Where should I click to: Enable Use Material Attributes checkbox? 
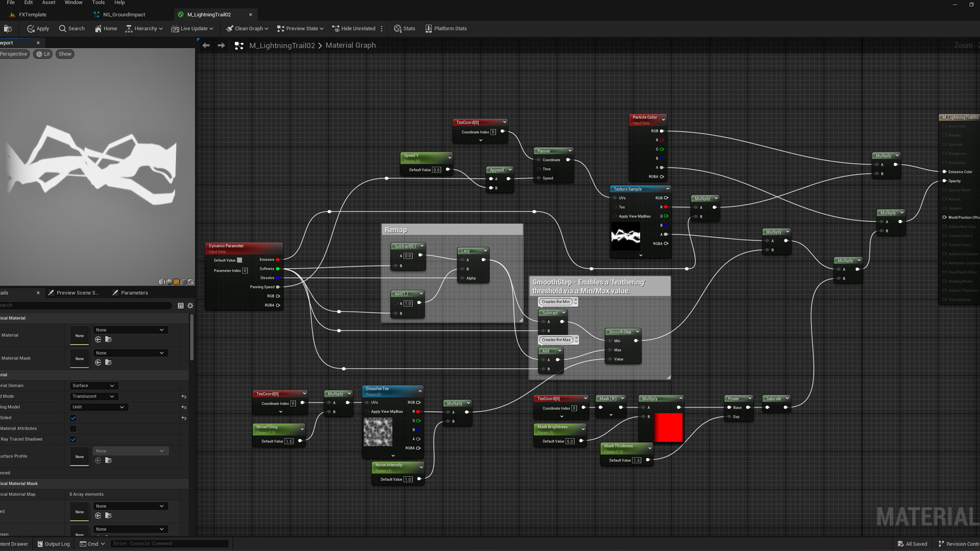click(x=73, y=429)
